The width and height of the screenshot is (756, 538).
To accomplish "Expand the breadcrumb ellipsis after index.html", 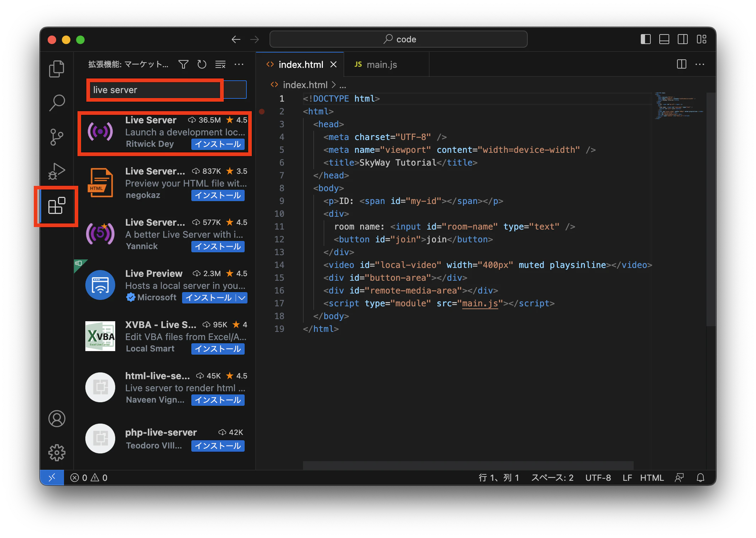I will tap(342, 85).
